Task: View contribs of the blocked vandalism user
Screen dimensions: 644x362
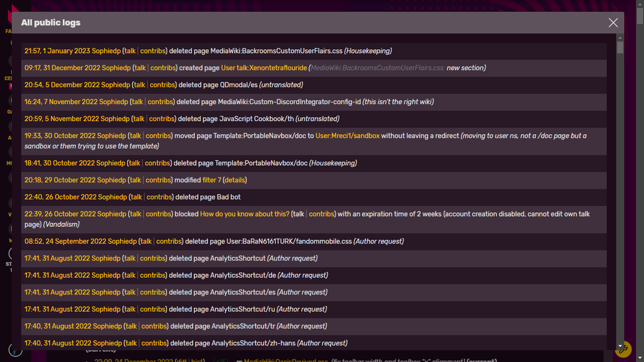Action: pyautogui.click(x=321, y=213)
